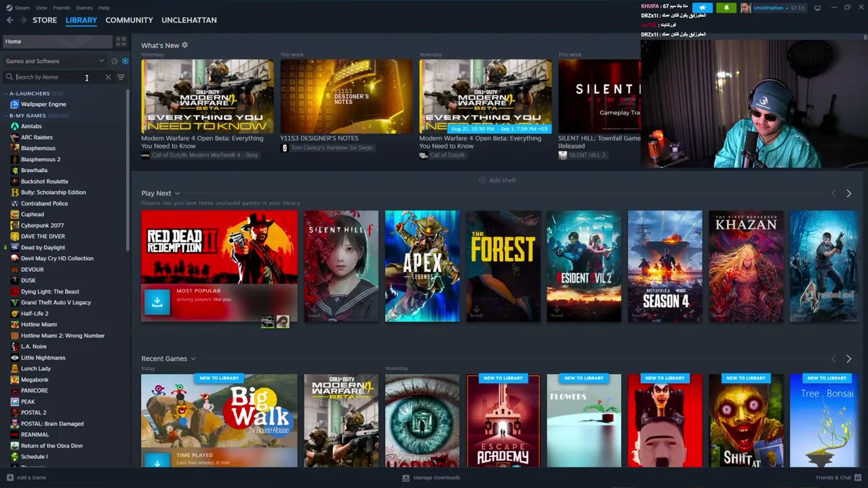
Task: Clear the library search field
Action: click(x=108, y=77)
